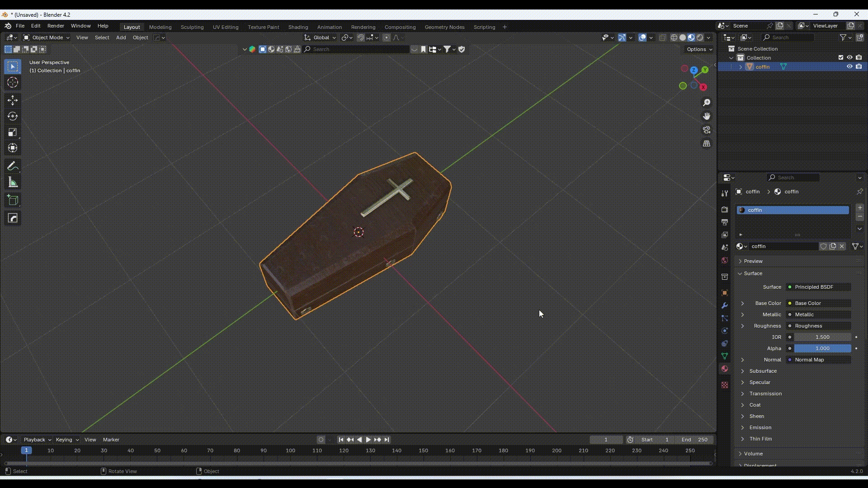Select the Measure tool
This screenshot has height=488, width=868.
click(x=13, y=183)
